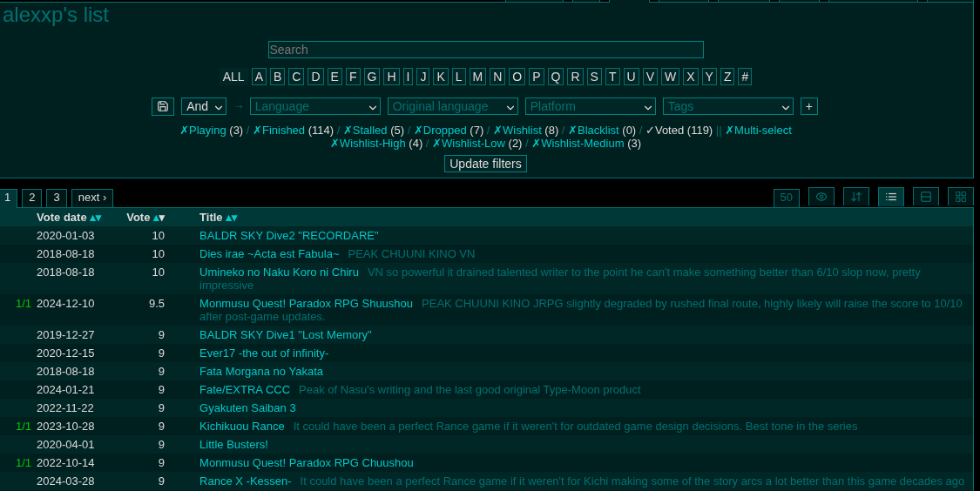Open Ever17 -the out of infinity-
The height and width of the screenshot is (491, 980).
(264, 353)
